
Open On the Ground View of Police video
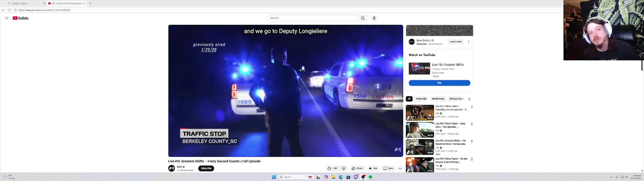(x=420, y=165)
